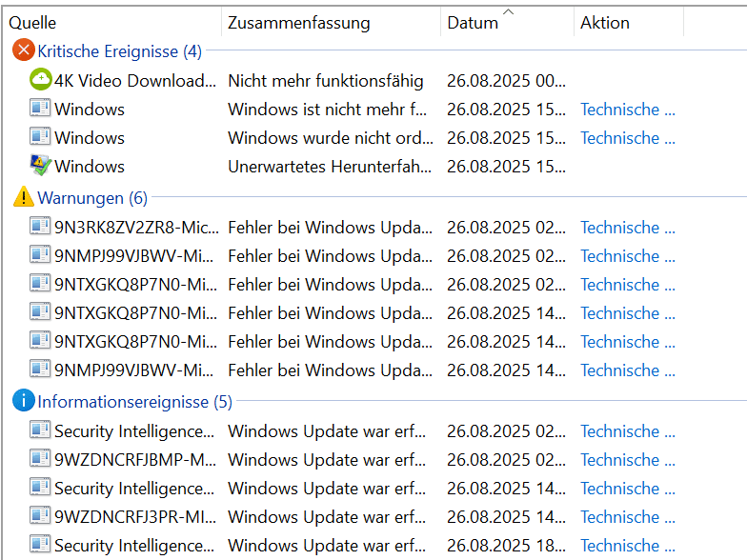Select the '4K Video Download...' event row
The height and width of the screenshot is (560, 747).
tap(134, 81)
